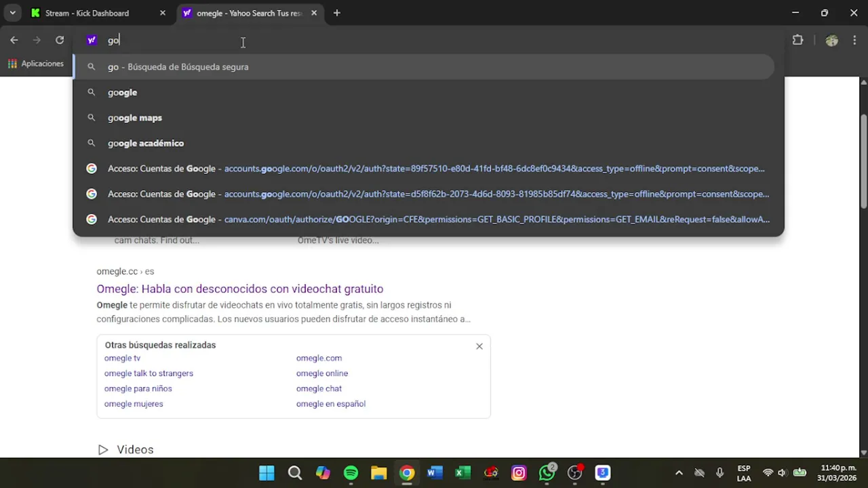The image size is (868, 488).
Task: Open 'Omegle: Habla con desconocidos' result link
Action: point(239,289)
